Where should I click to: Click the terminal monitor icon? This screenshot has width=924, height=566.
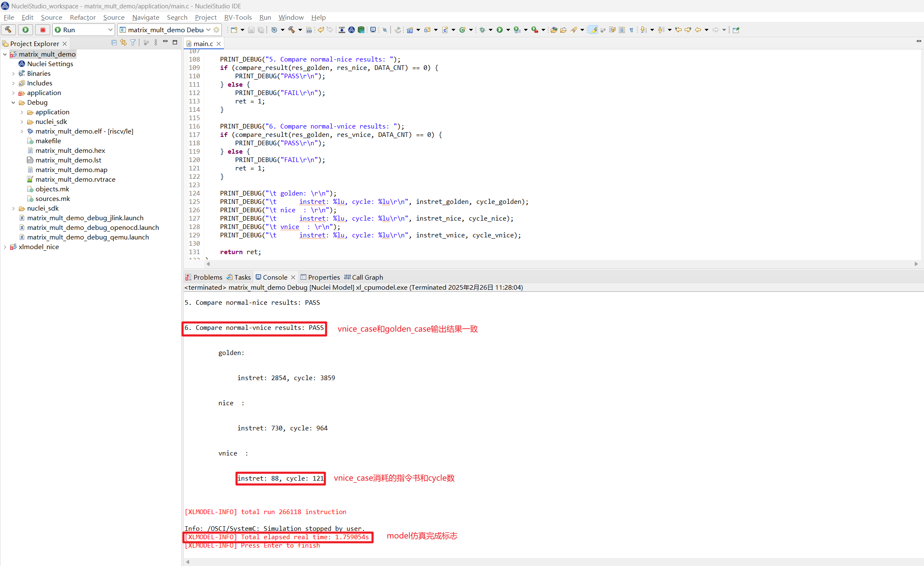(x=373, y=30)
